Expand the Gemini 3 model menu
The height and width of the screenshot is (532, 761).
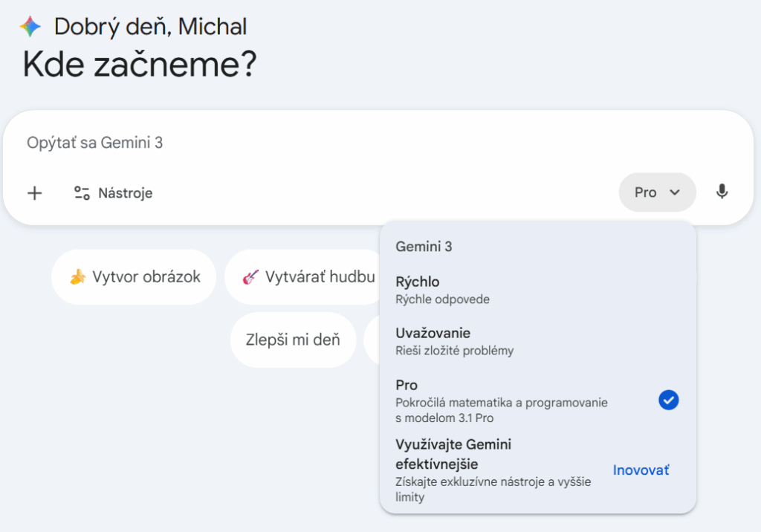click(657, 192)
